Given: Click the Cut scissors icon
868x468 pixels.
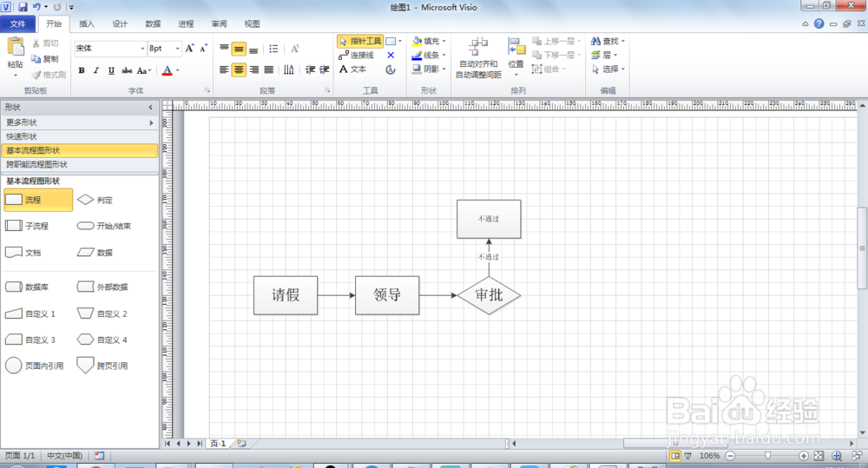Looking at the screenshot, I should click(x=36, y=43).
